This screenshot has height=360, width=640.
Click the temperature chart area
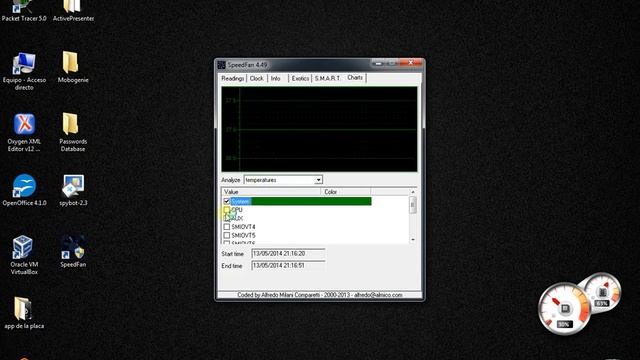(319, 129)
